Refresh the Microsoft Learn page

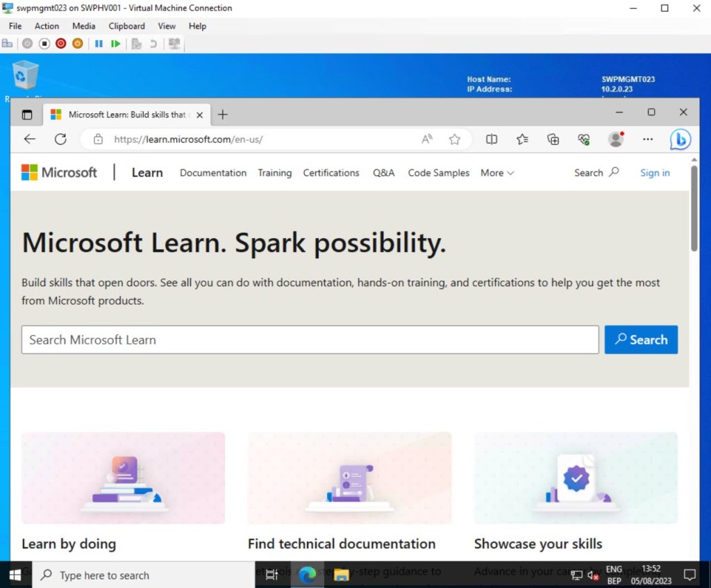point(60,140)
